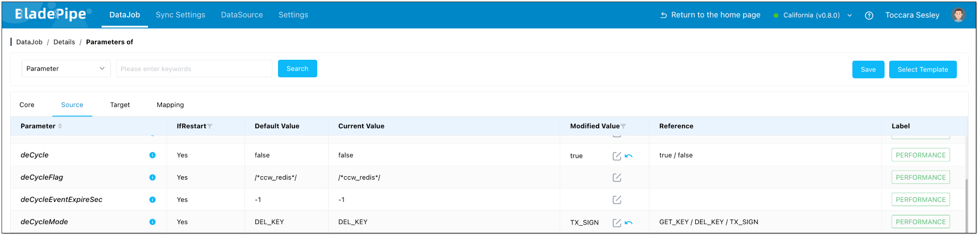Undo the deCycleMode TX_SIGN modification
The image size is (980, 236).
(629, 223)
